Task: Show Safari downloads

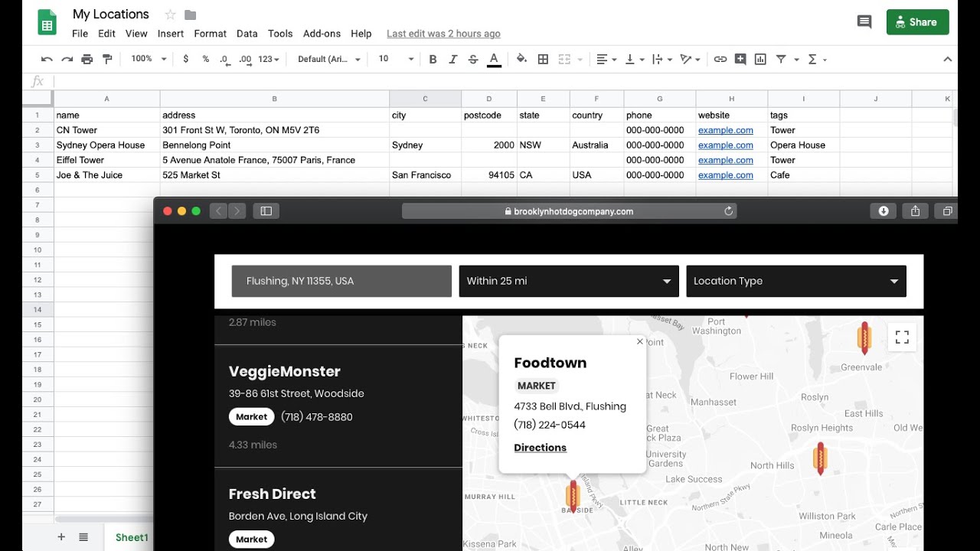Action: pos(884,211)
